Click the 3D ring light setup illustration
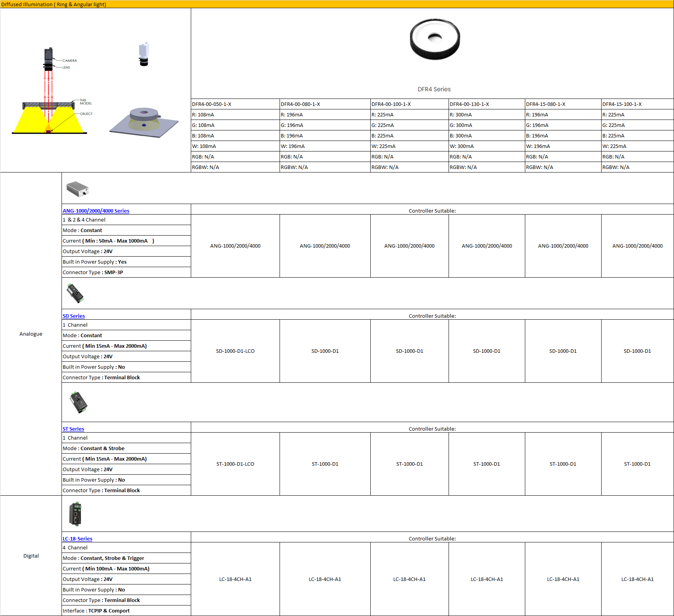 [x=144, y=122]
